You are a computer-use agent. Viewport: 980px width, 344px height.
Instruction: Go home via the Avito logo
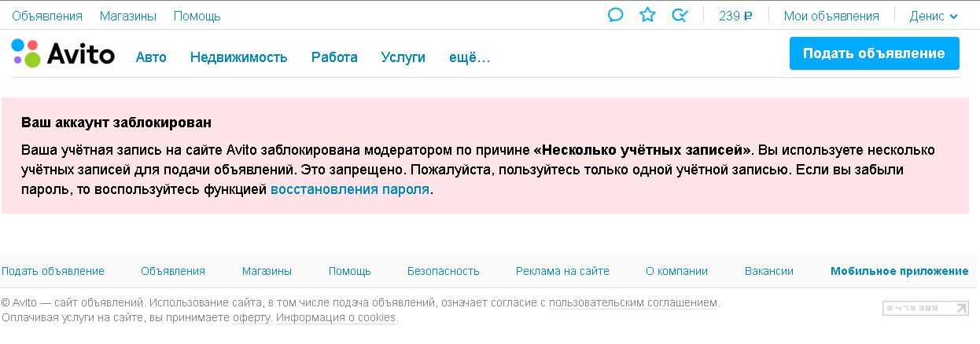[63, 54]
